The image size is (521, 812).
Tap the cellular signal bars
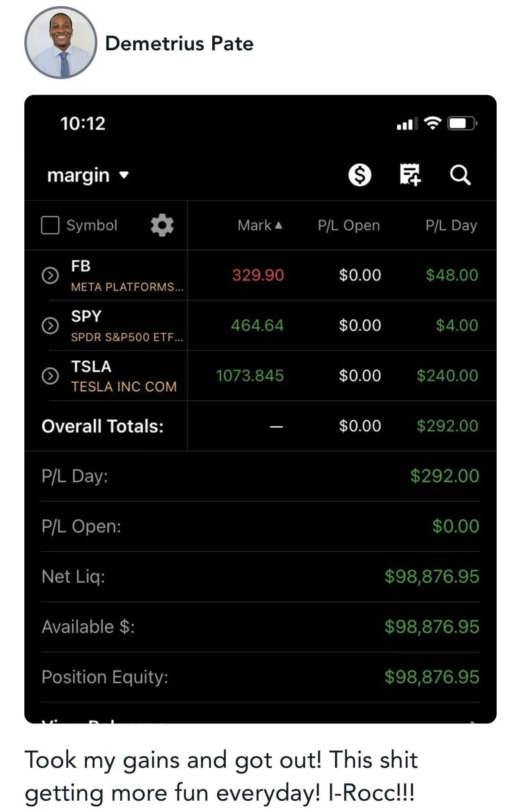pyautogui.click(x=406, y=124)
